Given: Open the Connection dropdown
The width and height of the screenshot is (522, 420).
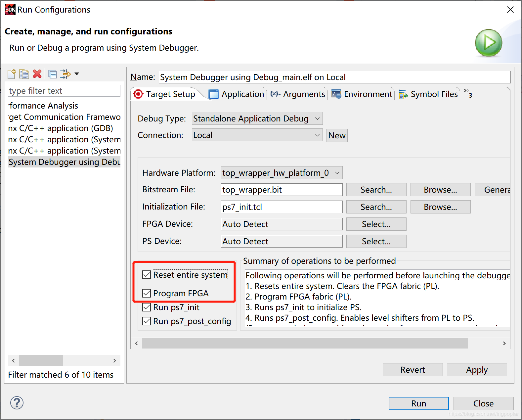Looking at the screenshot, I should pos(257,135).
